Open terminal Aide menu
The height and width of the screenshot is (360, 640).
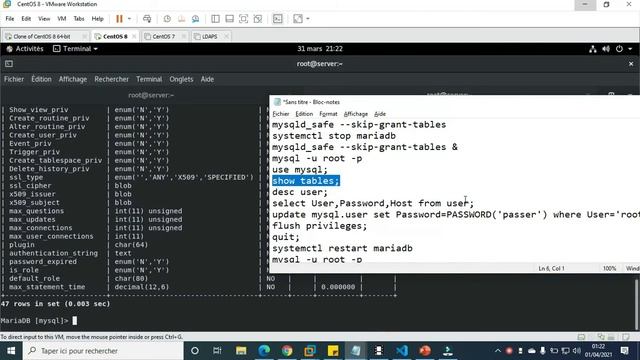point(207,79)
